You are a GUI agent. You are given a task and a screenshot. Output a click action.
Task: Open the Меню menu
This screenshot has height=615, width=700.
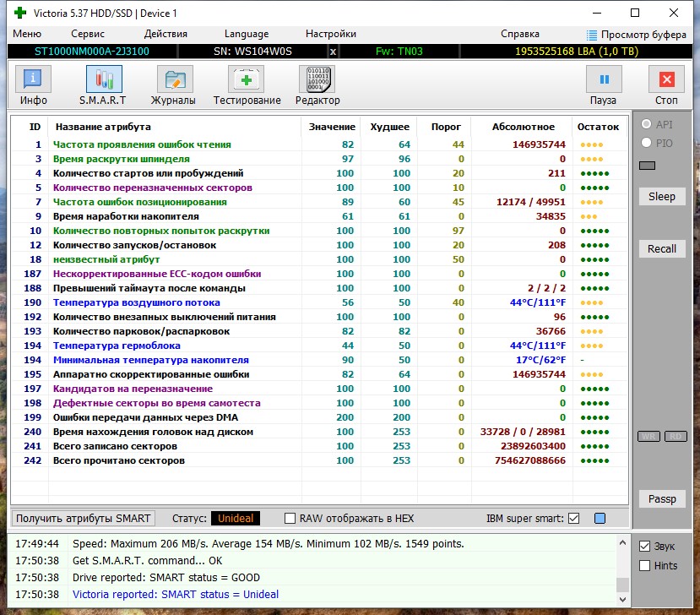27,34
